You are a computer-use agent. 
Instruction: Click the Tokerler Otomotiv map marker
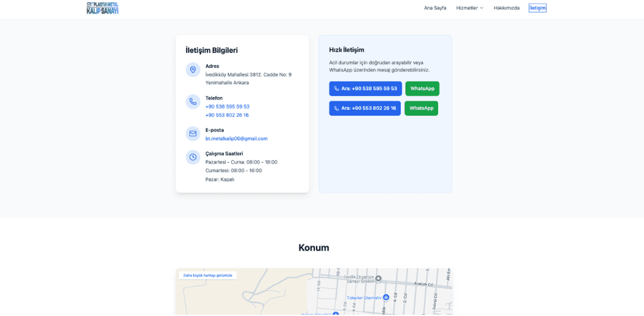point(386,297)
